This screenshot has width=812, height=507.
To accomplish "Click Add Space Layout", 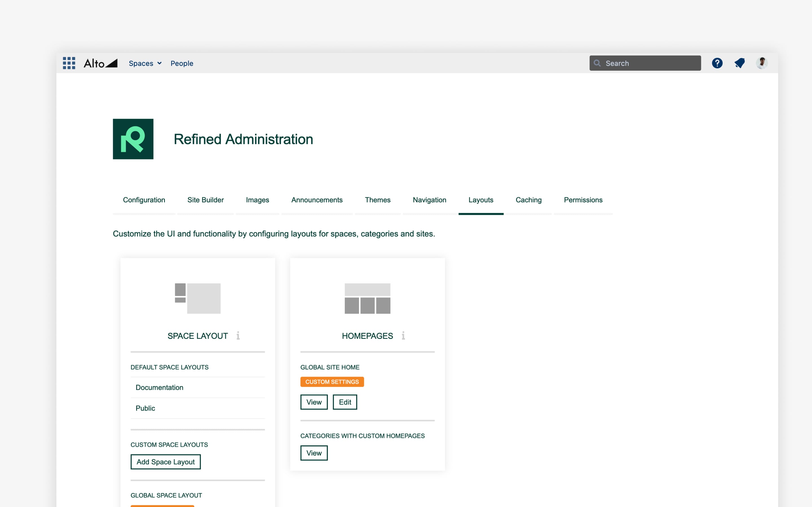I will click(166, 461).
